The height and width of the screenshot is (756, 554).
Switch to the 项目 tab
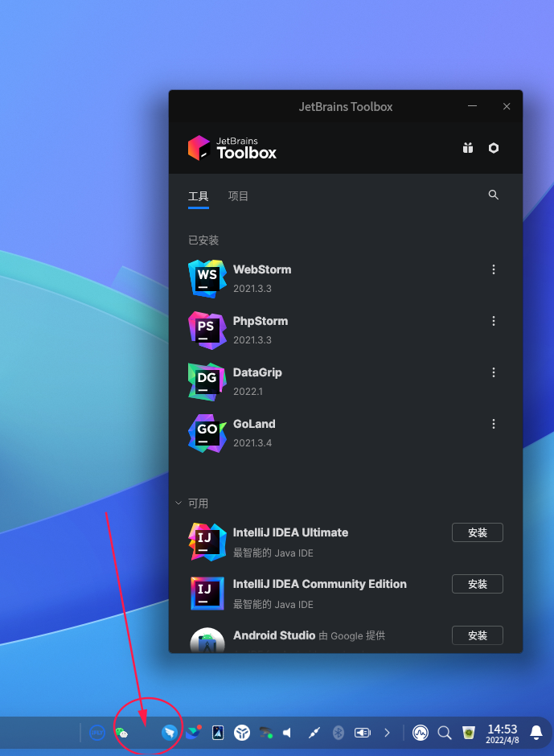pos(238,196)
